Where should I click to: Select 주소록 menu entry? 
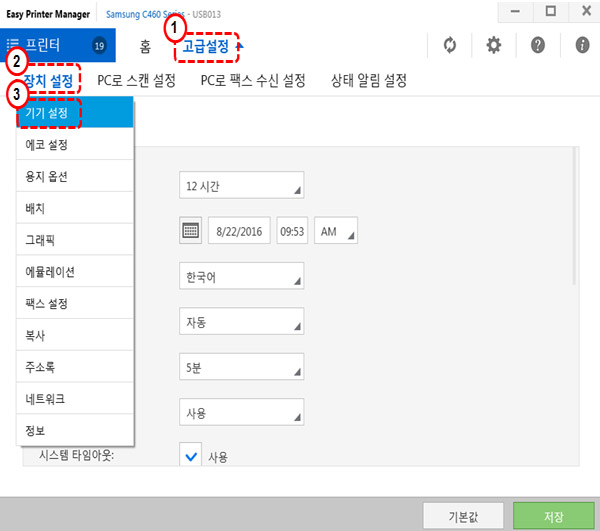[75, 366]
